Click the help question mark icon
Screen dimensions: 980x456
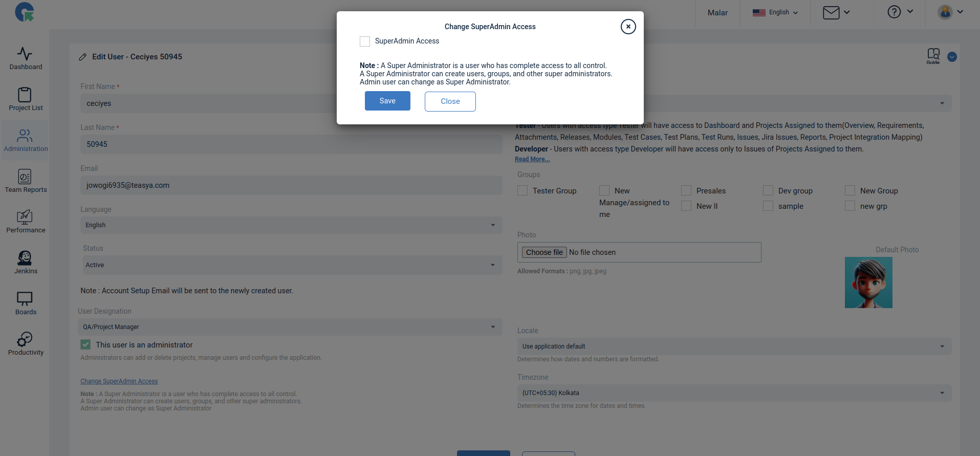(x=894, y=12)
